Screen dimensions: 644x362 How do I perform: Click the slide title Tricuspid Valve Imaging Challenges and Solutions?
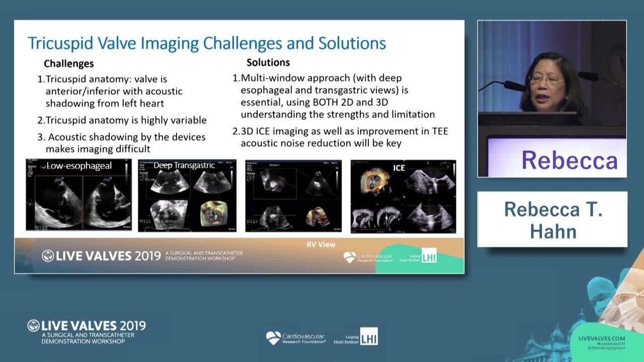207,43
